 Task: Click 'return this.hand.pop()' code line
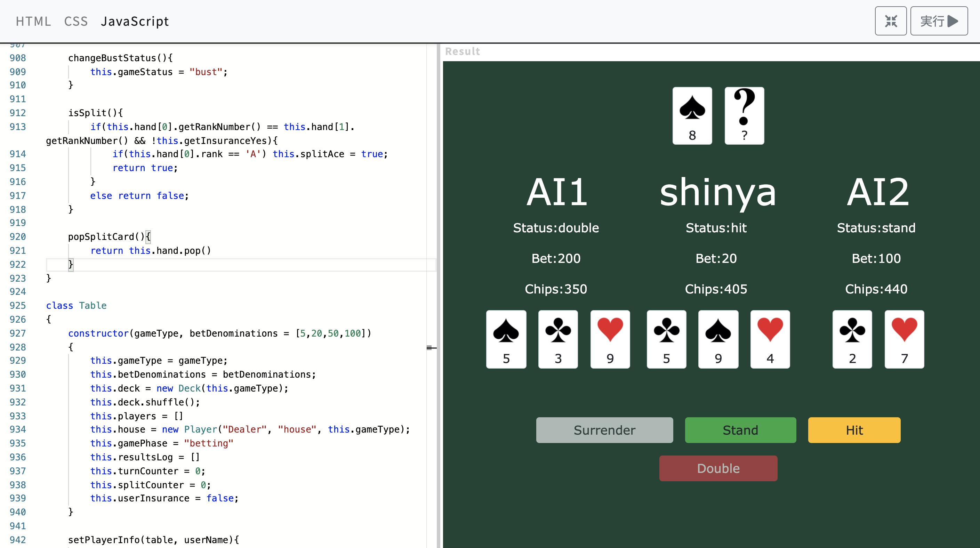click(x=150, y=251)
